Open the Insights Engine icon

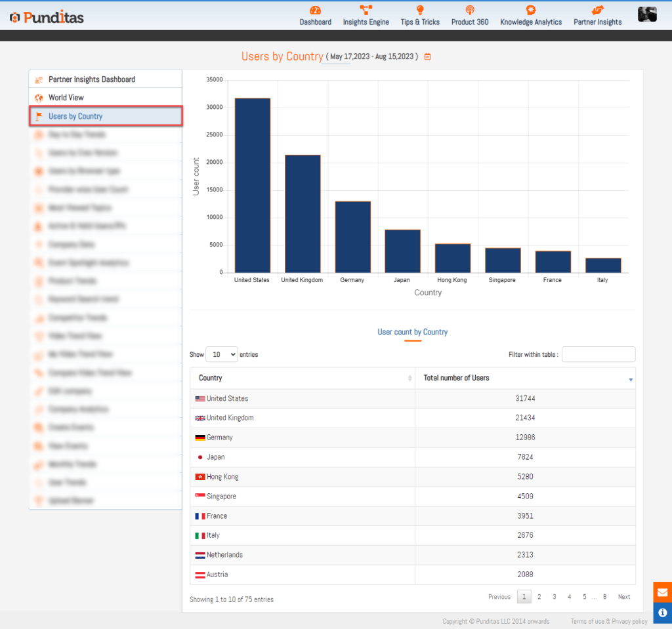pos(366,10)
